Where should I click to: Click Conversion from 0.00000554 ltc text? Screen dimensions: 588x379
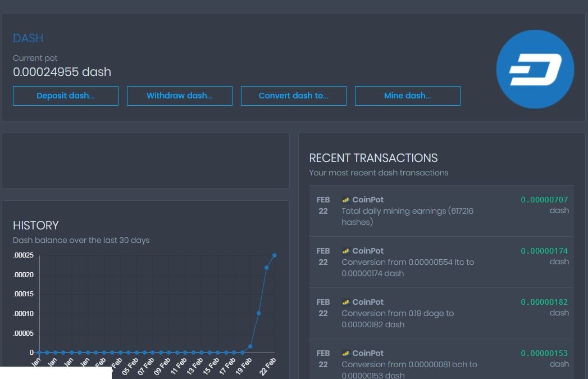(x=408, y=268)
